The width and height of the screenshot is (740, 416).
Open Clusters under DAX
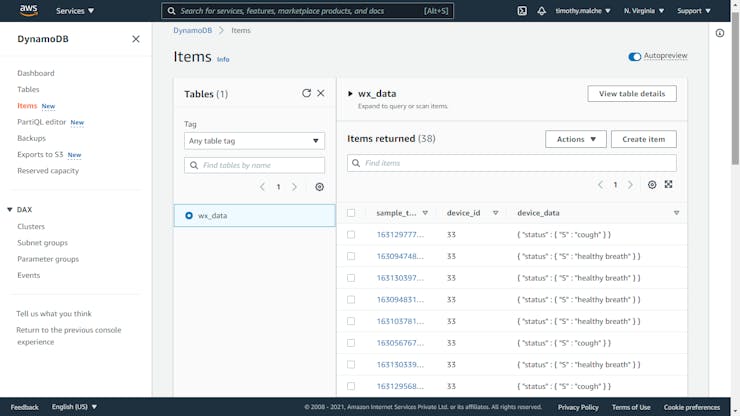[x=31, y=227]
